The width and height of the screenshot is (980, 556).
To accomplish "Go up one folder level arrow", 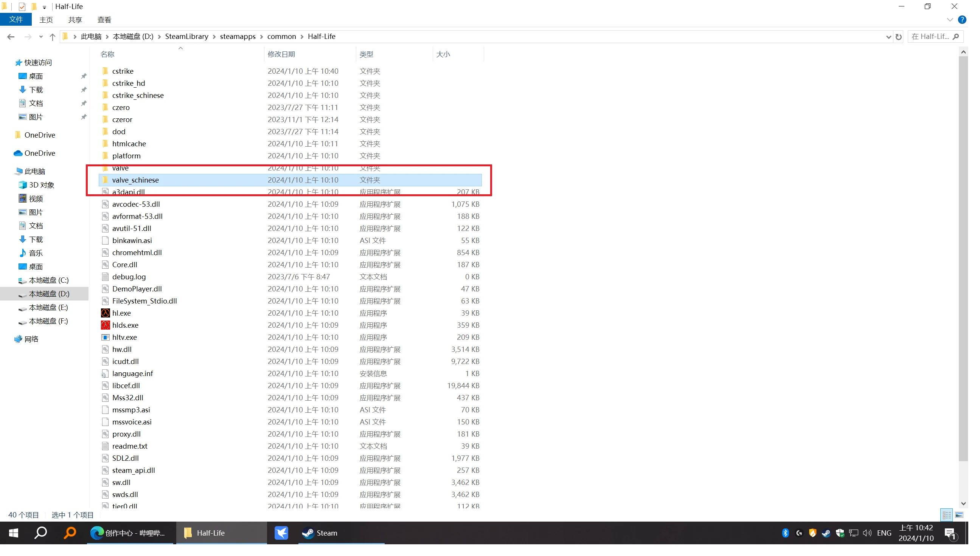I will coord(52,37).
